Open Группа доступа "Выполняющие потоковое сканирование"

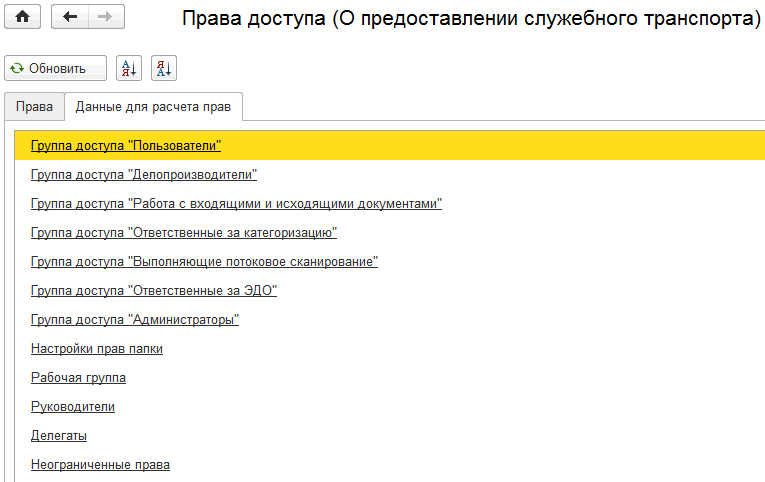[x=204, y=261]
